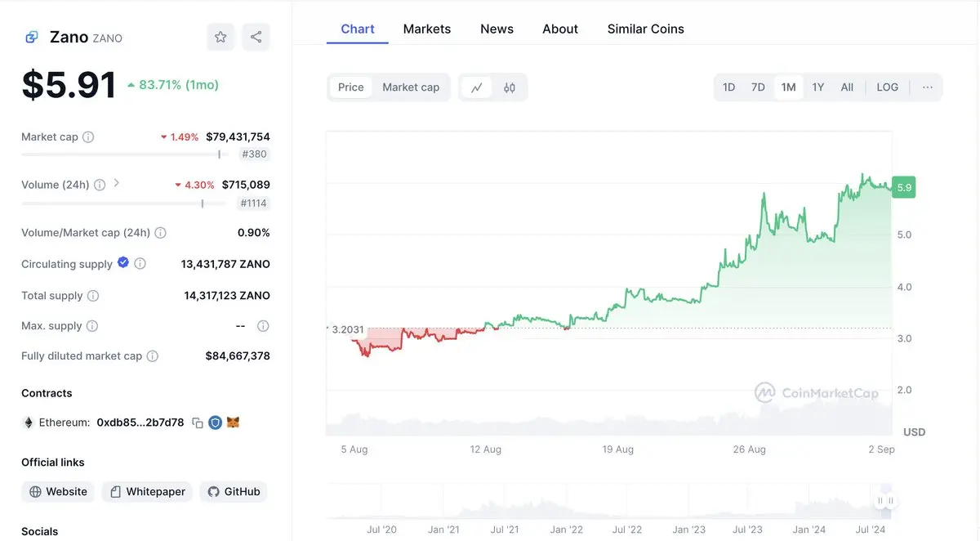Click the mini history timeline near Jul '22
This screenshot has width=980, height=541.
click(627, 500)
